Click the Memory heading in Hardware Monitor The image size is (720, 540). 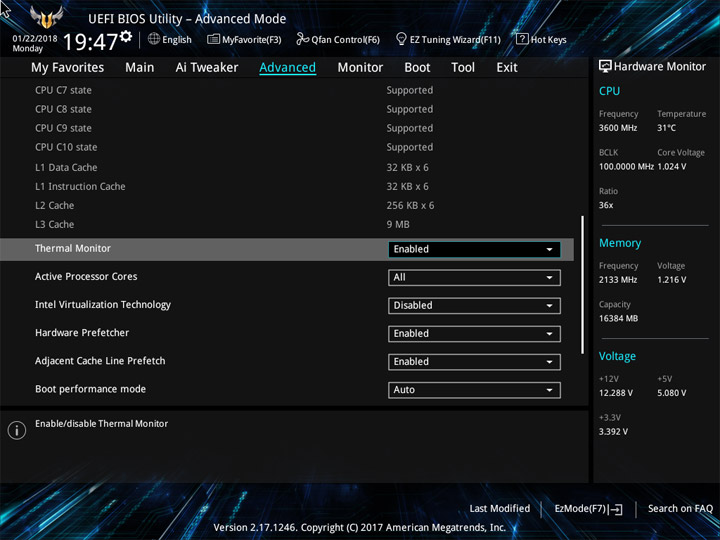point(620,243)
